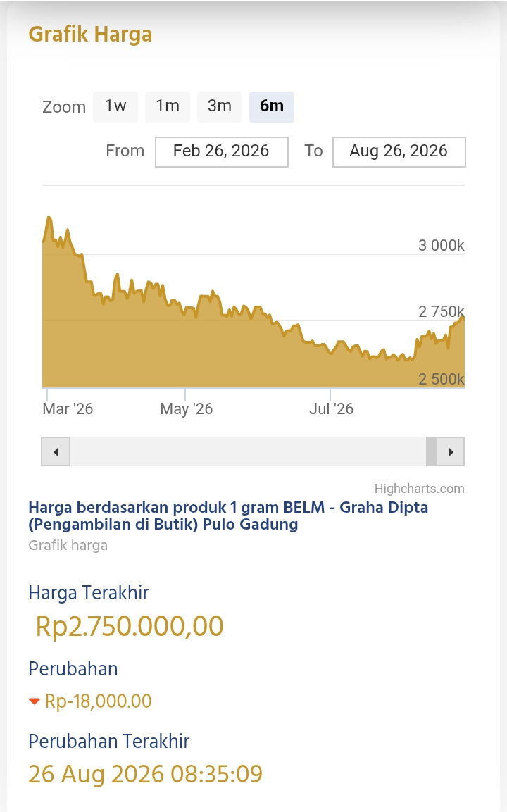Click the right arrow of chart scrollbar
Viewport: 507px width, 812px height.
click(451, 451)
